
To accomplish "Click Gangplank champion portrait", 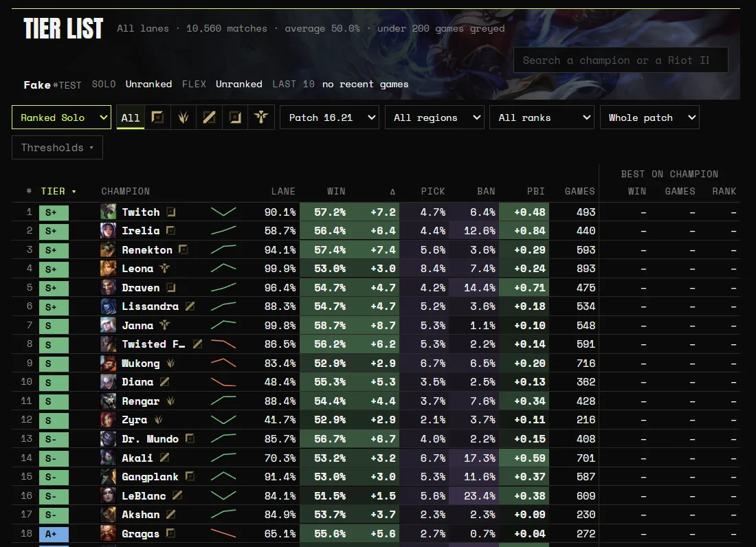I will click(x=108, y=477).
